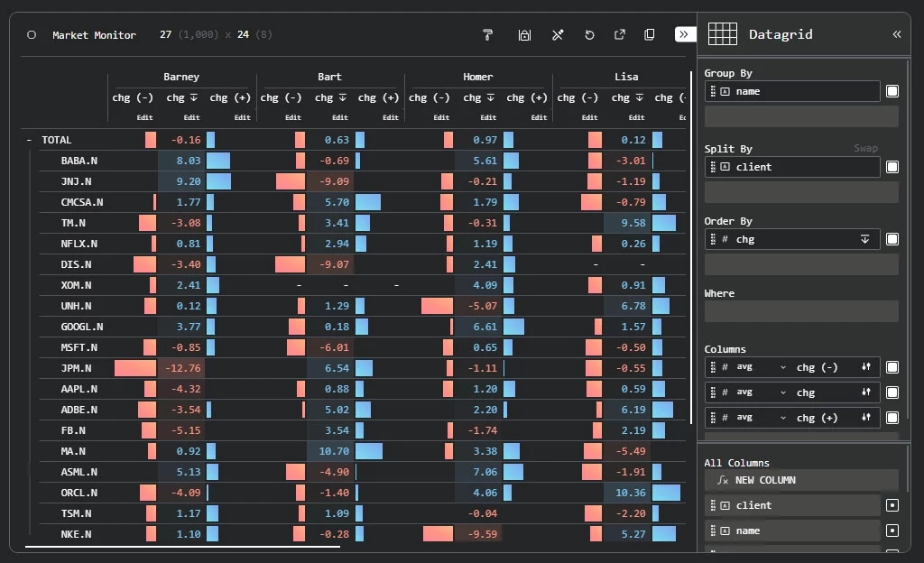Click the reset undo arrow icon
Viewport: 924px width, 563px height.
(x=589, y=35)
